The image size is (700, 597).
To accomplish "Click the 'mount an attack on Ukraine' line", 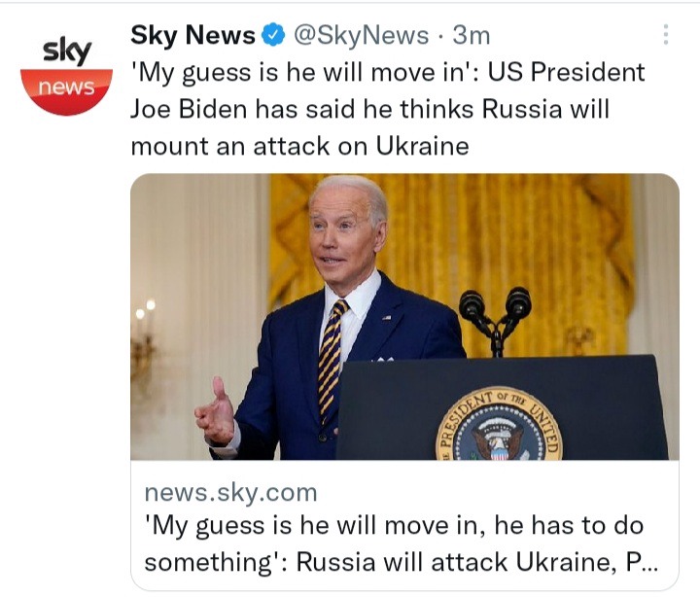I will point(300,146).
